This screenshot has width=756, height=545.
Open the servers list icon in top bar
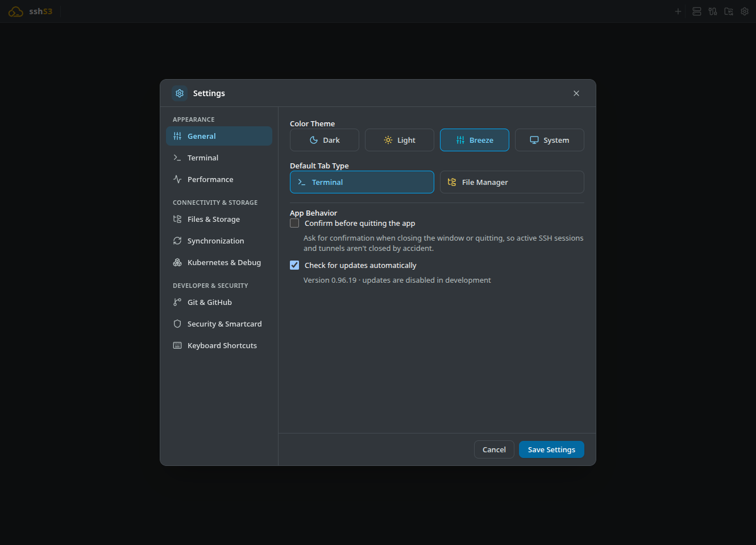point(697,11)
